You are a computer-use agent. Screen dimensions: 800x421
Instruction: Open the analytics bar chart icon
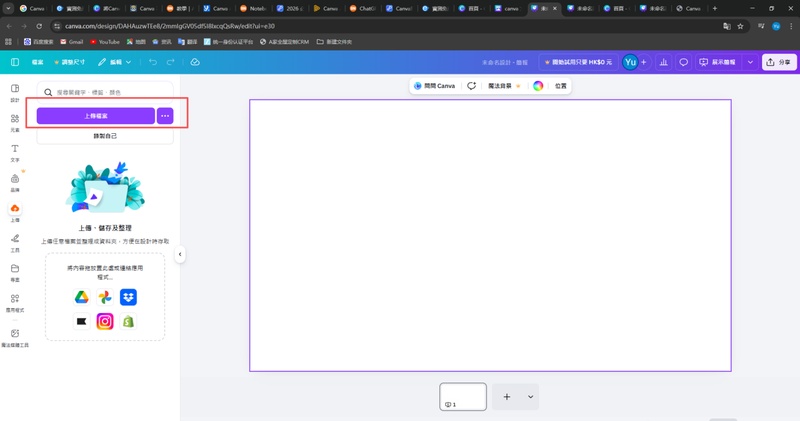[664, 62]
